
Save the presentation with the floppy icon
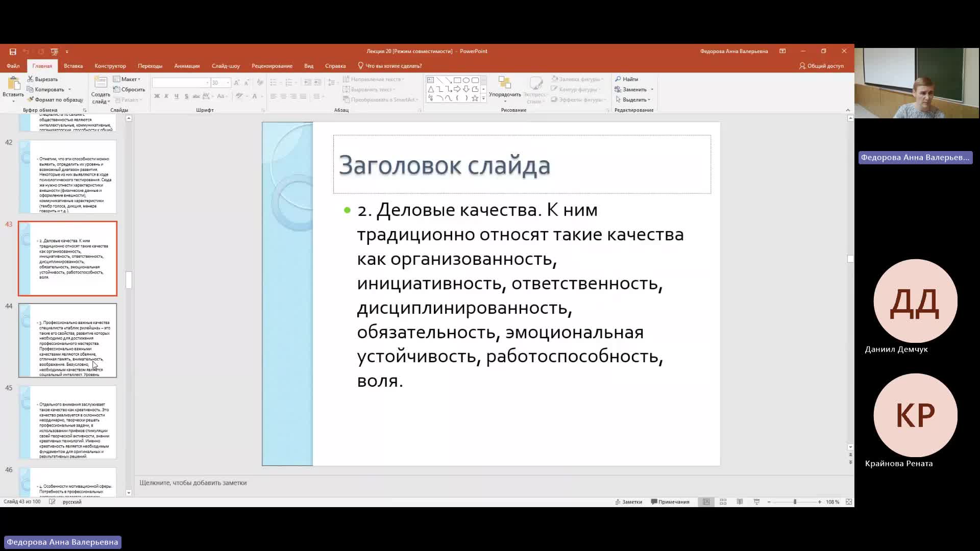coord(13,52)
